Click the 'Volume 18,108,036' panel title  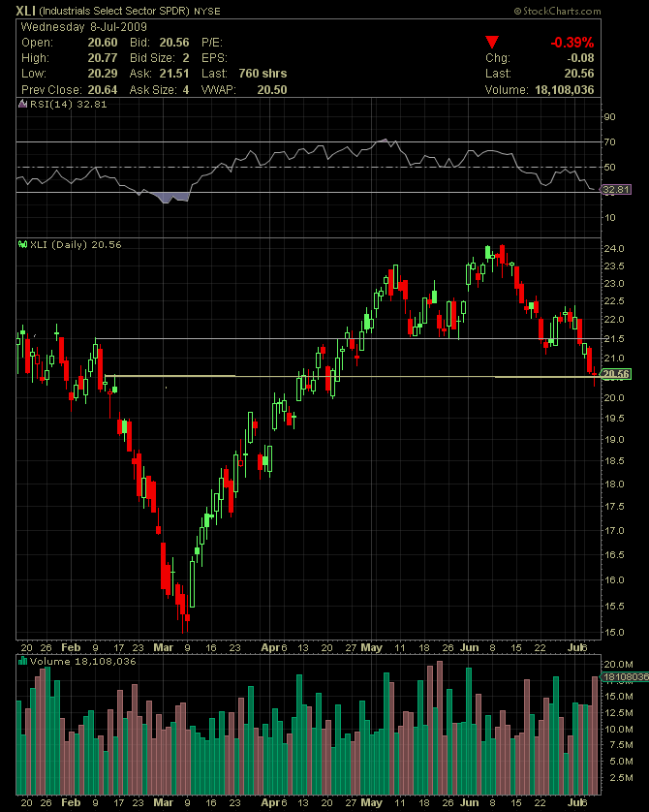[x=82, y=661]
